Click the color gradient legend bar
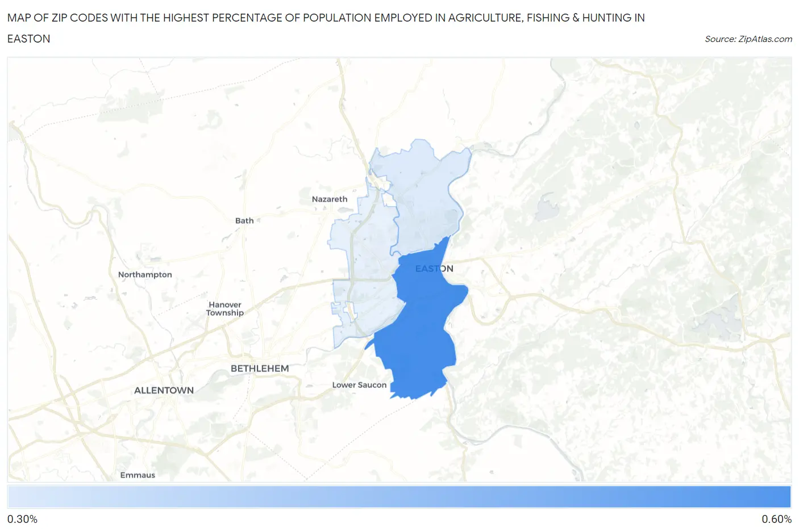This screenshot has width=799, height=532. pyautogui.click(x=399, y=496)
